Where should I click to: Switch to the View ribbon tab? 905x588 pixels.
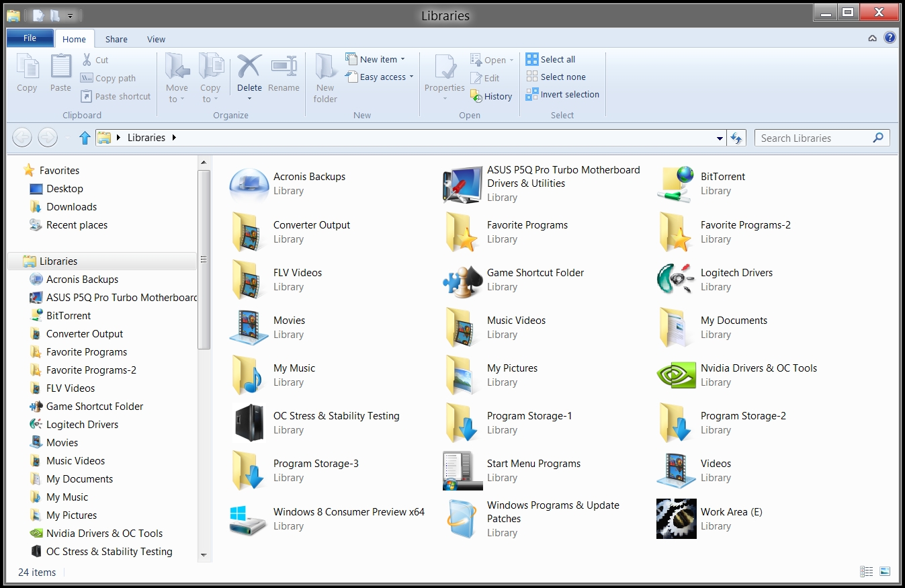click(156, 39)
